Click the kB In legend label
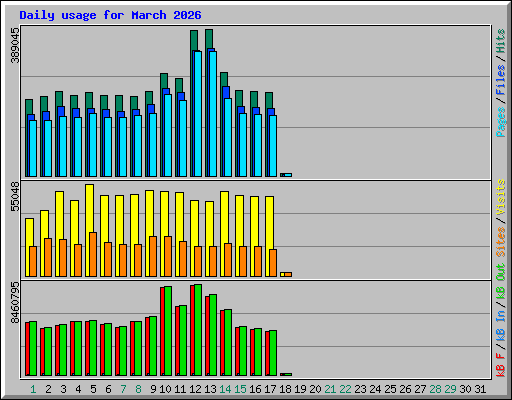The width and height of the screenshot is (512, 400). point(501,326)
